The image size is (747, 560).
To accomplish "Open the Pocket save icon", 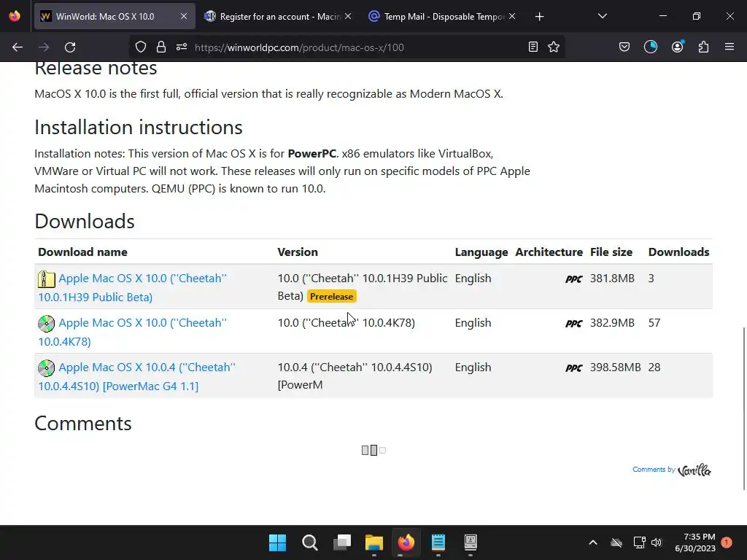I will pyautogui.click(x=624, y=47).
